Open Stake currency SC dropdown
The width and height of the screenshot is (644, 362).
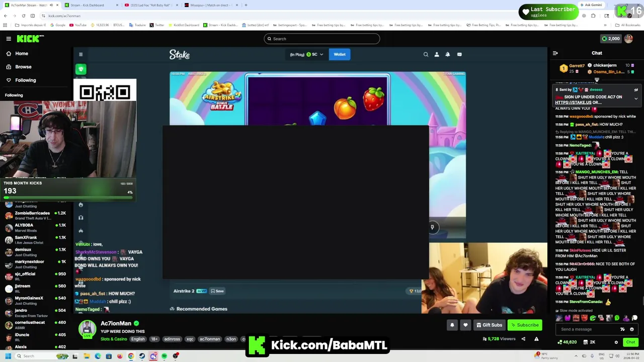(306, 54)
